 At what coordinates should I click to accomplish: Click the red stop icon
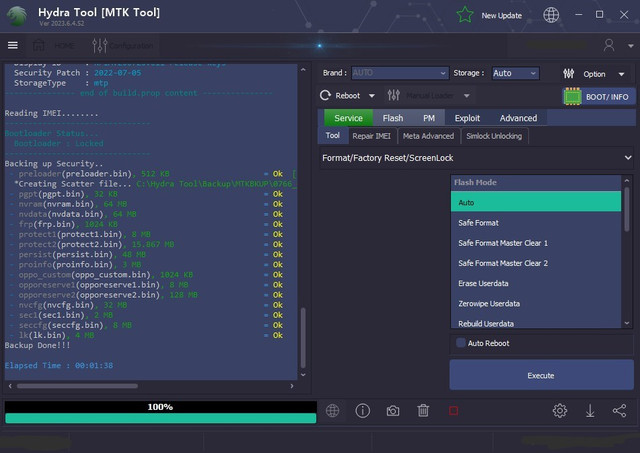click(x=453, y=411)
